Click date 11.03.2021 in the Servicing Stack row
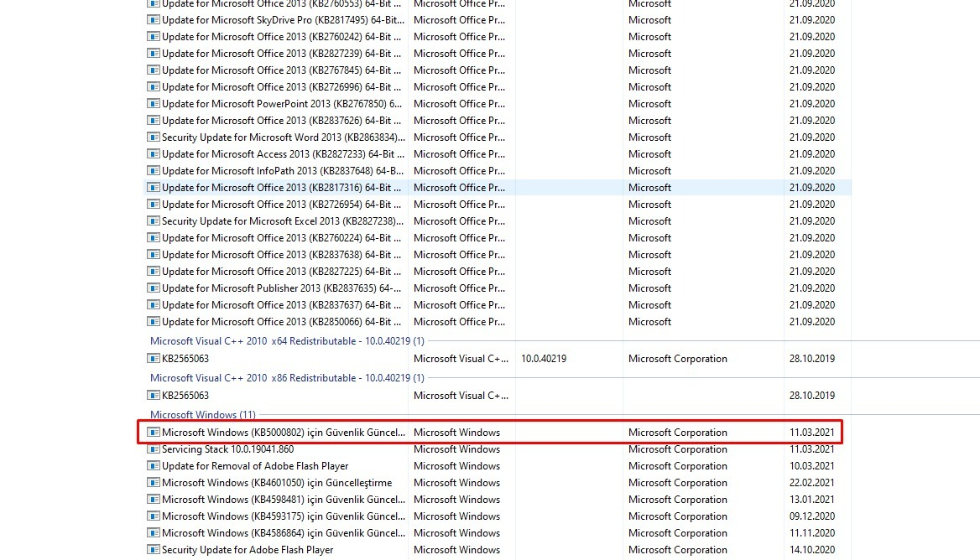The image size is (980, 560). [812, 449]
